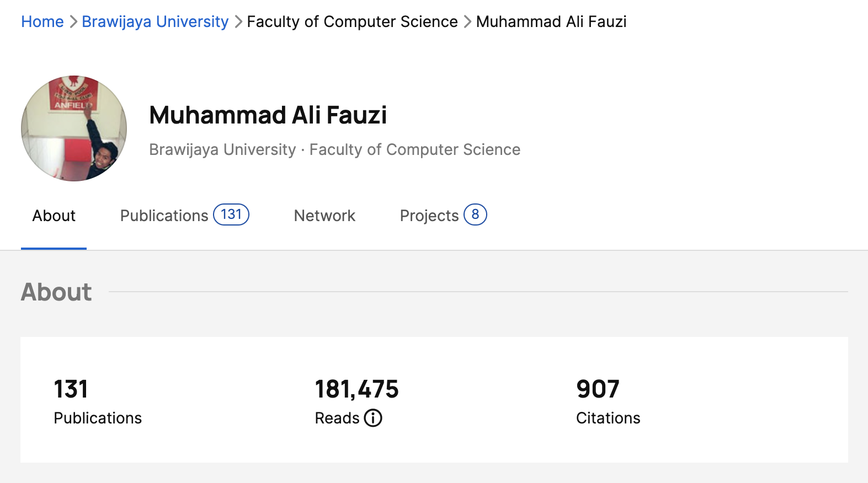Click the About section heading
The image size is (868, 483).
coord(56,292)
